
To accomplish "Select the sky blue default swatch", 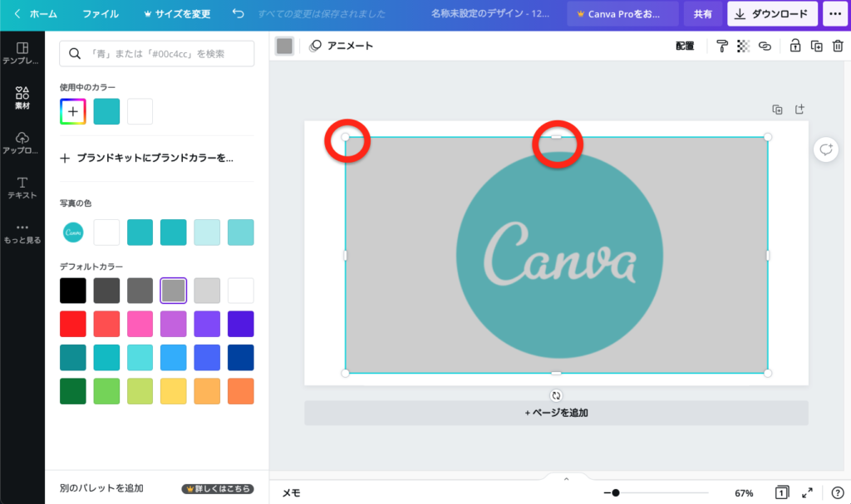I will [x=173, y=358].
